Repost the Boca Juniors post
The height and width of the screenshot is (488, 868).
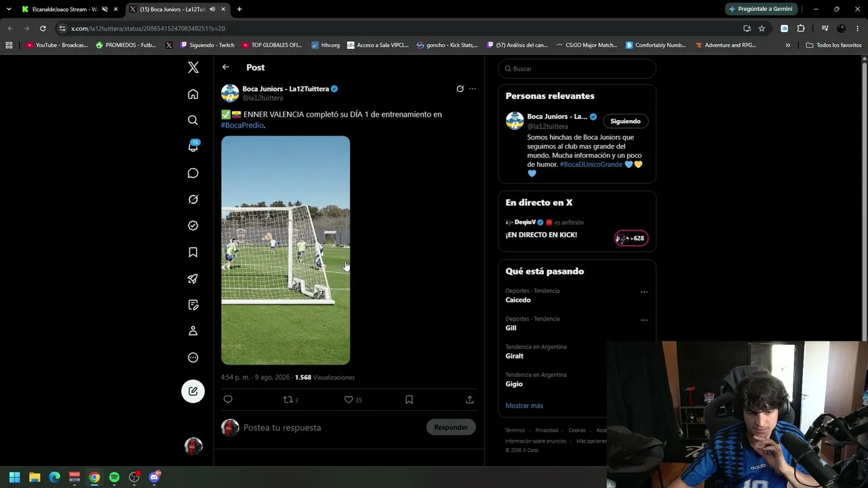pos(288,400)
